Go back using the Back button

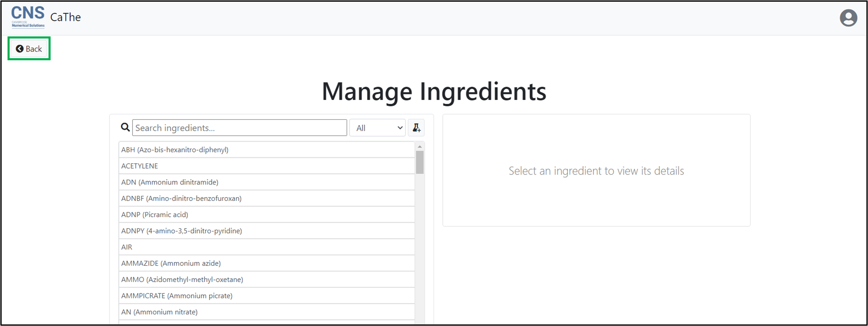[x=29, y=49]
